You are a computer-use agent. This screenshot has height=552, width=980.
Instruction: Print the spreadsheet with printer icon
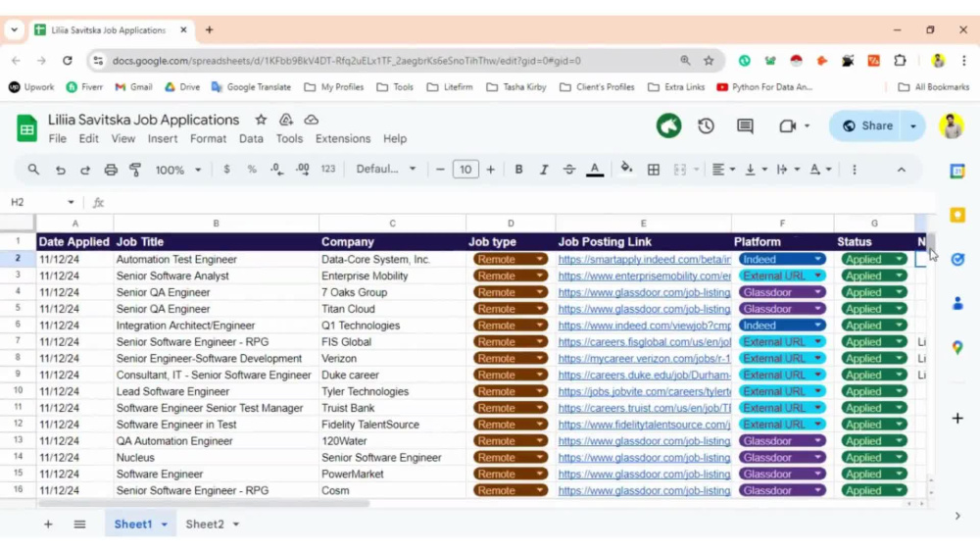click(111, 170)
